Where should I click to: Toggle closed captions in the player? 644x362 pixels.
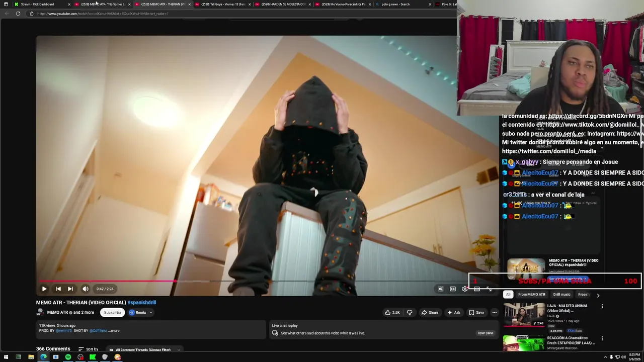[x=452, y=289]
